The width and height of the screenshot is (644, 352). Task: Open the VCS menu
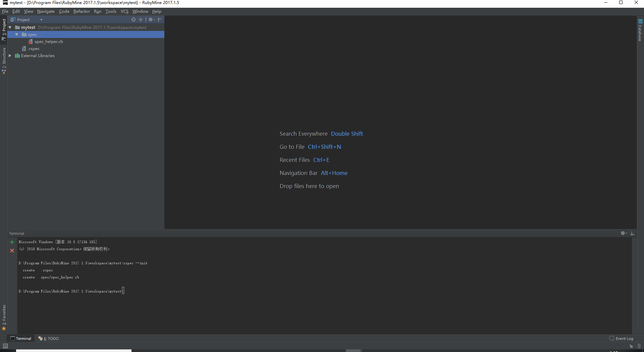pos(124,11)
